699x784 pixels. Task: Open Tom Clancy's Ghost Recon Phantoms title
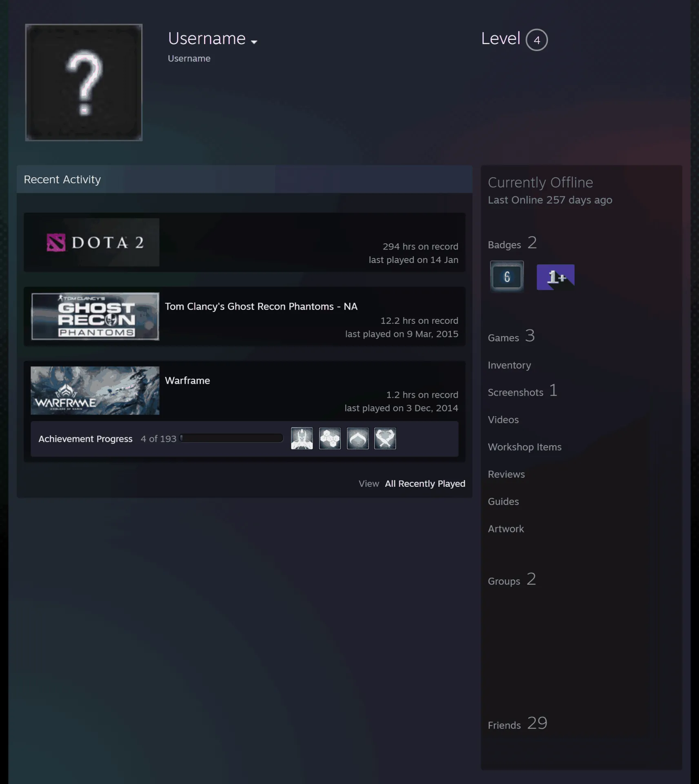261,306
